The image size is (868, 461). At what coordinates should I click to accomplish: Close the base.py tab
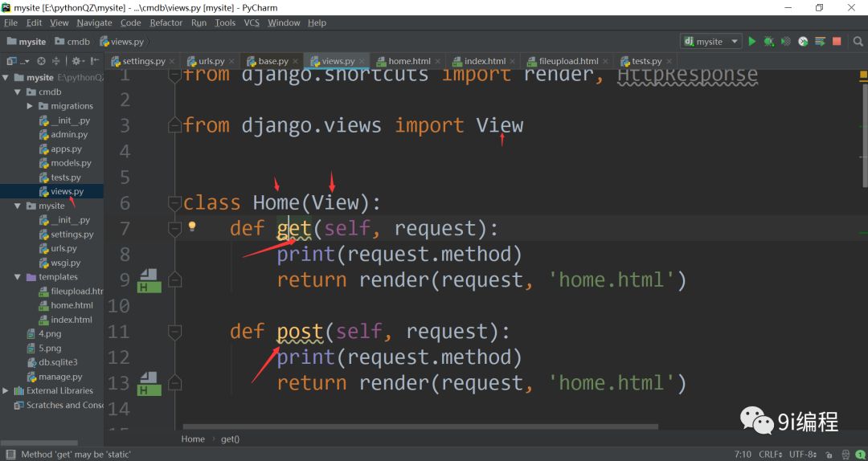[x=295, y=61]
